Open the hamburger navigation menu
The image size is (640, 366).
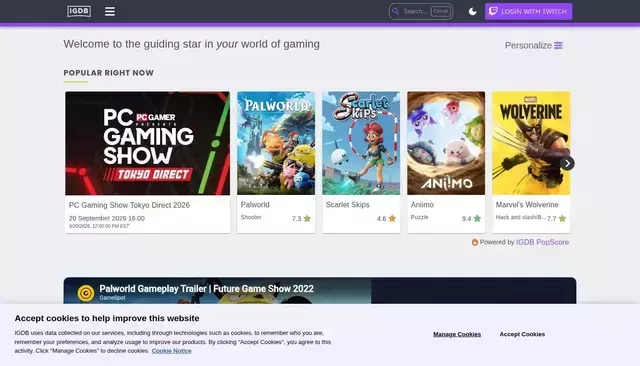(x=110, y=11)
